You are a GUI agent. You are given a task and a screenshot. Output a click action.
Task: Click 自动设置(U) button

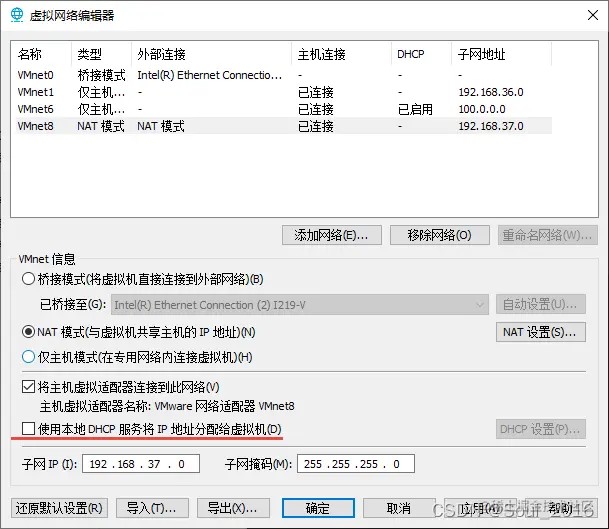541,304
